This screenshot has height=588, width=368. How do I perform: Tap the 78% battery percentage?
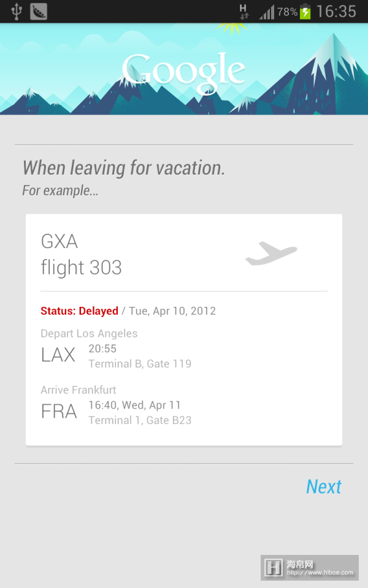(287, 12)
